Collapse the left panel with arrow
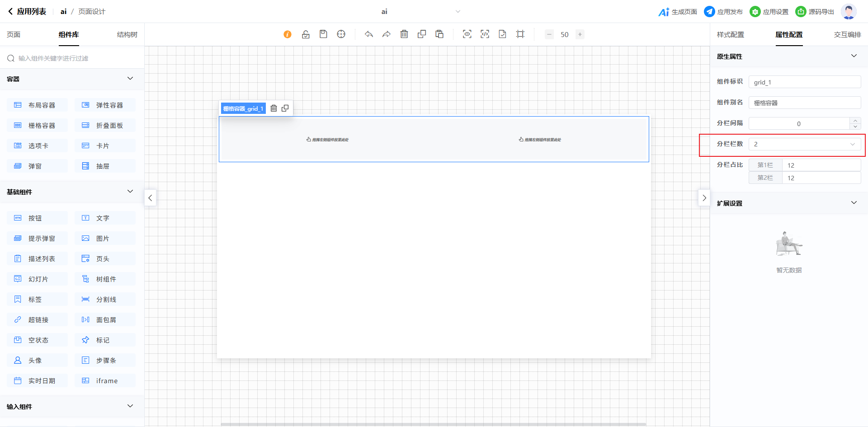 coord(150,198)
